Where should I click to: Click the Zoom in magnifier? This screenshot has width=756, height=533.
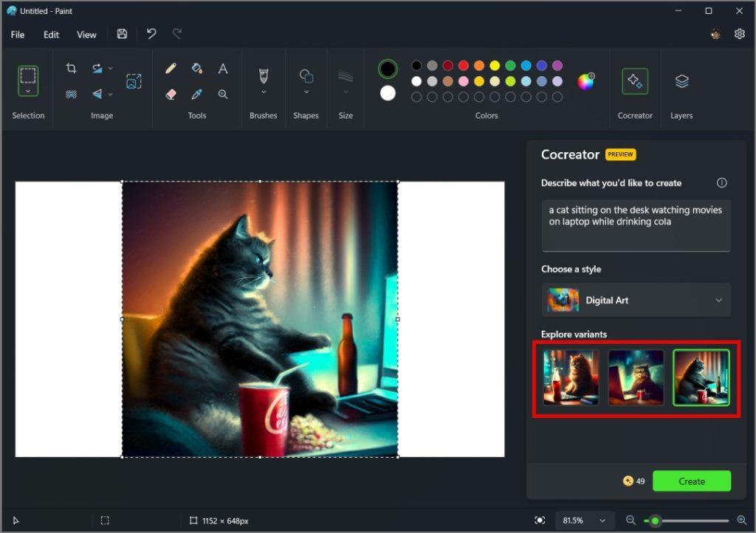(741, 520)
